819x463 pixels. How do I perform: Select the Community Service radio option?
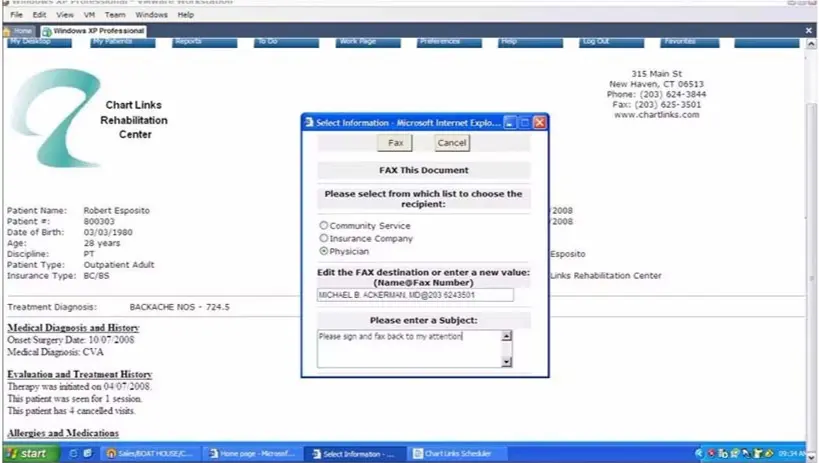coord(324,225)
